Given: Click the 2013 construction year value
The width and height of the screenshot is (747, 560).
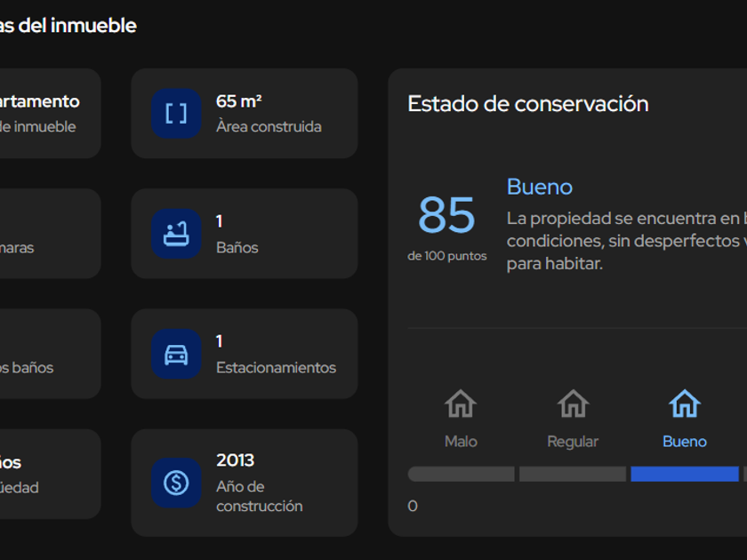Looking at the screenshot, I should click(x=235, y=460).
